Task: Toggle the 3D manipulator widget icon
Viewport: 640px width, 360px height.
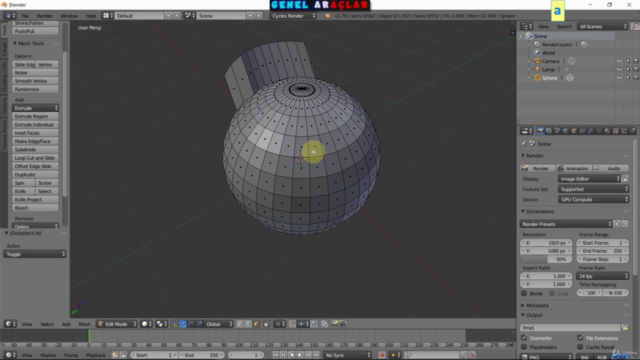Action: point(174,324)
